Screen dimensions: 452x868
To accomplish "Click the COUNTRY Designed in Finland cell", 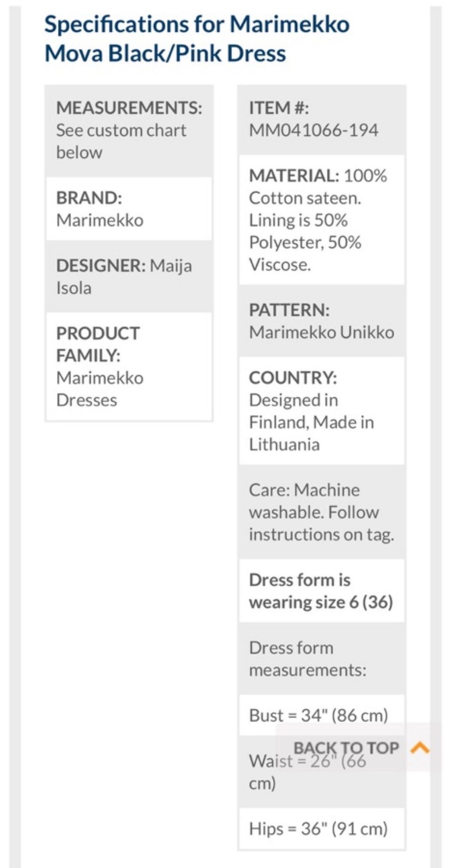I will click(322, 411).
